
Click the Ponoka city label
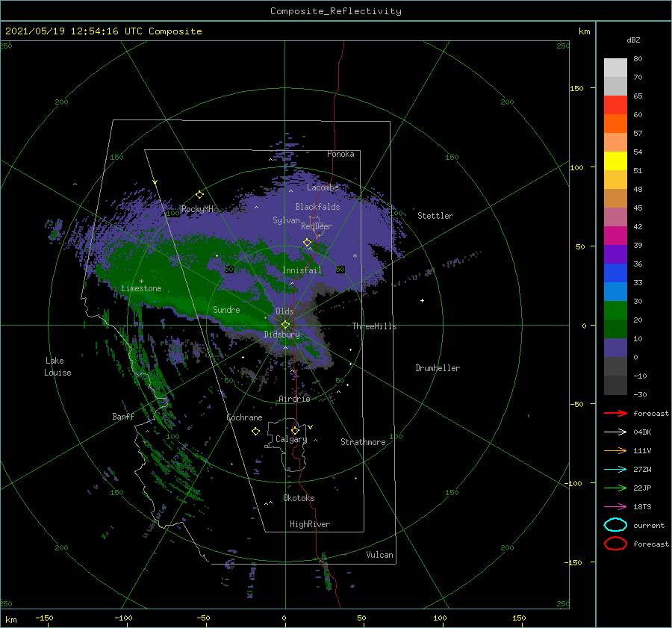coord(340,154)
